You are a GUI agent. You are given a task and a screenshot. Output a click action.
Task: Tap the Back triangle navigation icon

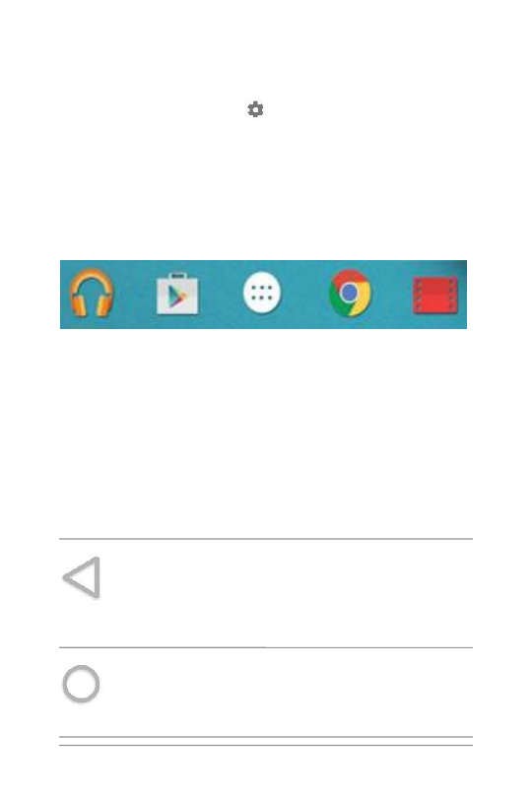pos(82,577)
